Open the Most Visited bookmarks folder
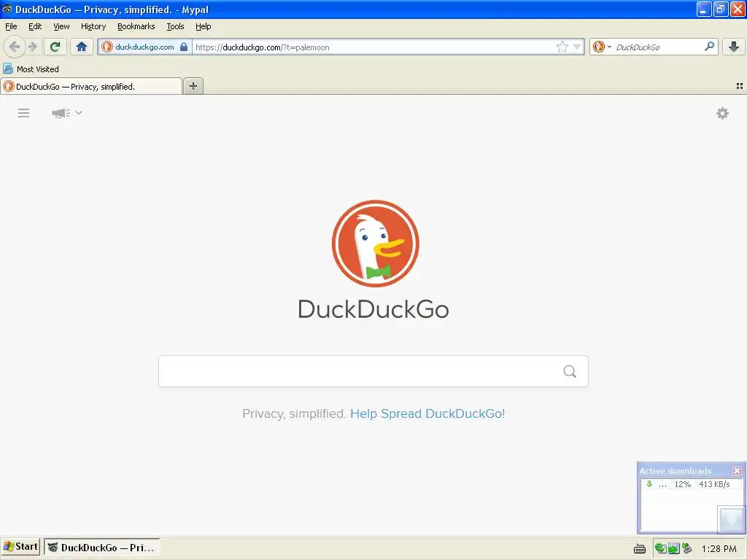This screenshot has width=747, height=560. tap(31, 69)
